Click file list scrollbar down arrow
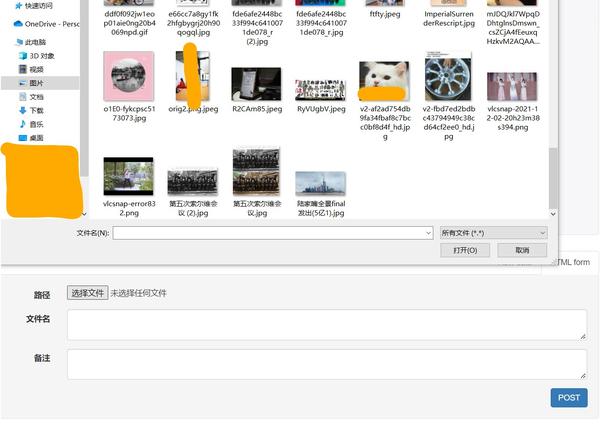 [x=553, y=214]
